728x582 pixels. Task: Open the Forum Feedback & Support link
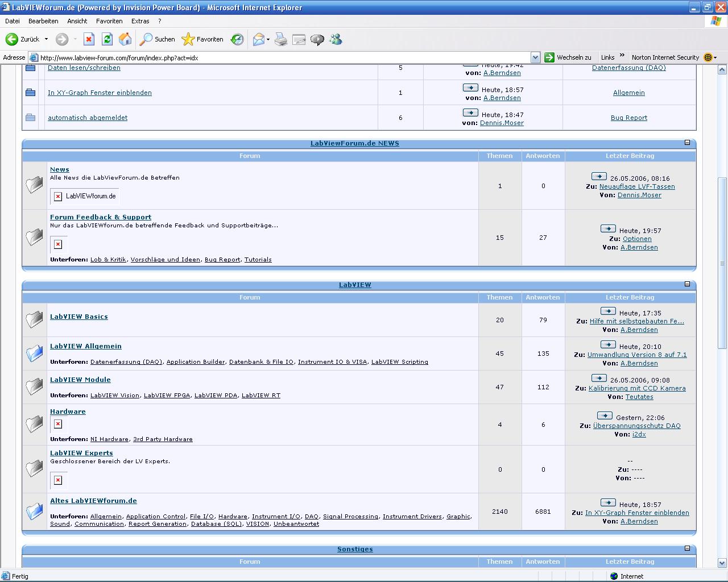coord(100,217)
